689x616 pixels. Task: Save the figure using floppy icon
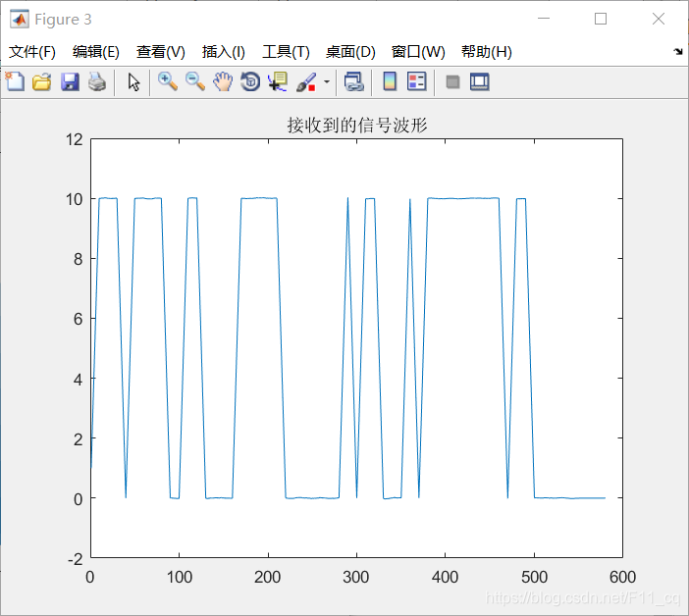[x=70, y=82]
